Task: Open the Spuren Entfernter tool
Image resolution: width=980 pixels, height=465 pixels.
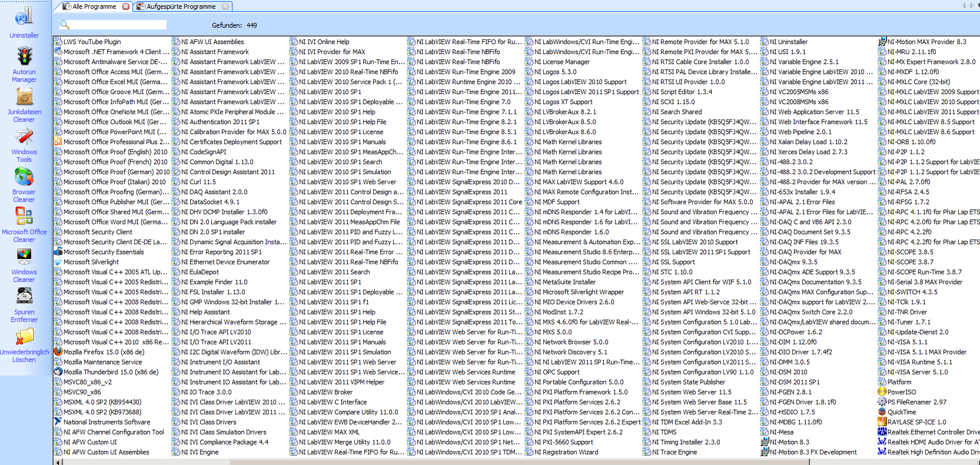Action: click(x=24, y=305)
